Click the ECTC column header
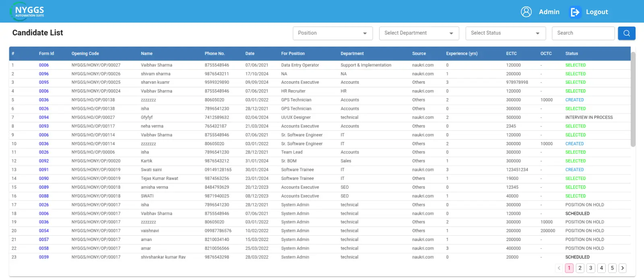Image resolution: width=644 pixels, height=278 pixels. (512, 54)
